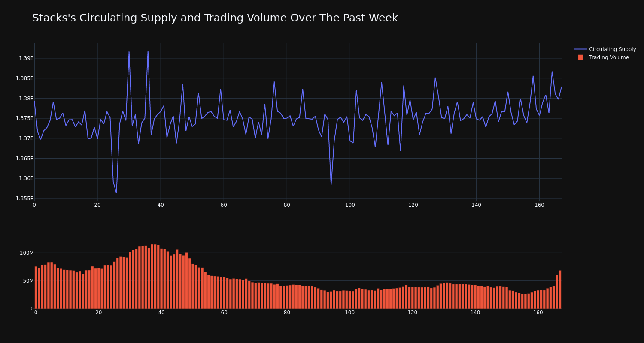Click x-axis label 140 under supply chart
Screen dimensions: 644x343
coord(476,205)
